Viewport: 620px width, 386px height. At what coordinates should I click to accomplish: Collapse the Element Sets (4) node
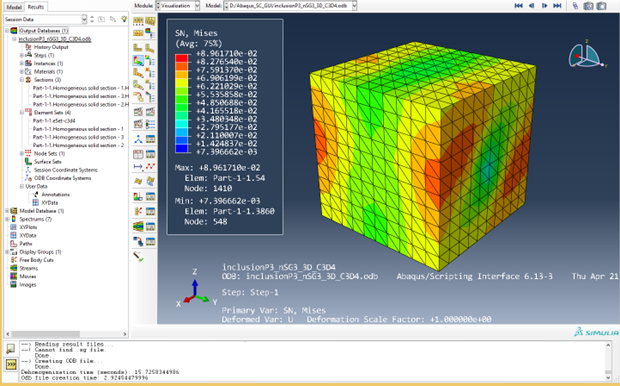point(22,112)
